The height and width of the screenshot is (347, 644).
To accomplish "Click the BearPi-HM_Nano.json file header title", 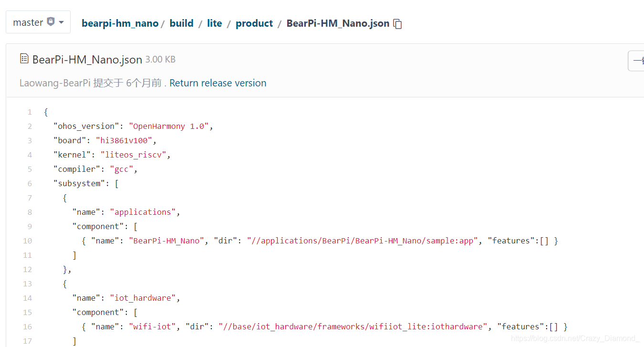I will (x=87, y=60).
